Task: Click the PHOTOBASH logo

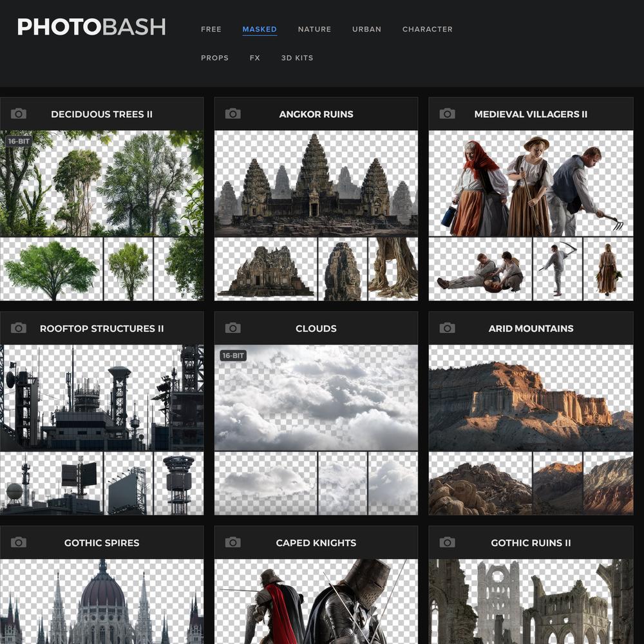Action: (x=91, y=27)
